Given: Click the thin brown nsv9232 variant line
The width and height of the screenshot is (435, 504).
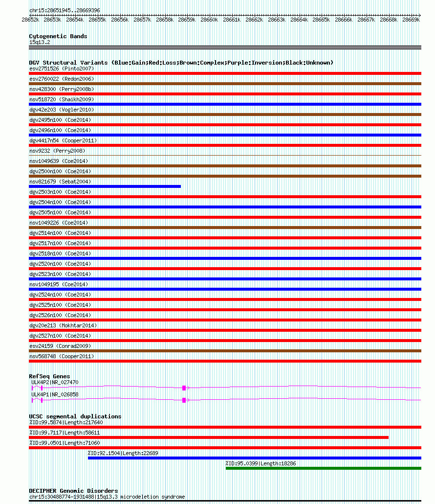Looking at the screenshot, I should [225, 155].
